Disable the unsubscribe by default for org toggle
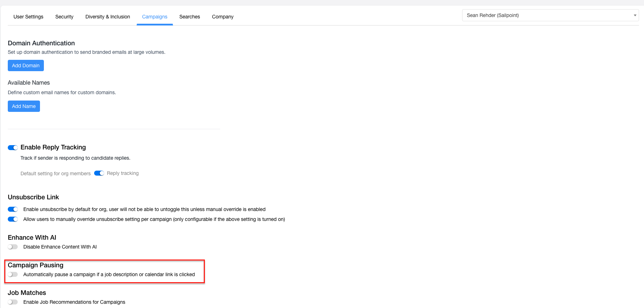 click(x=13, y=209)
